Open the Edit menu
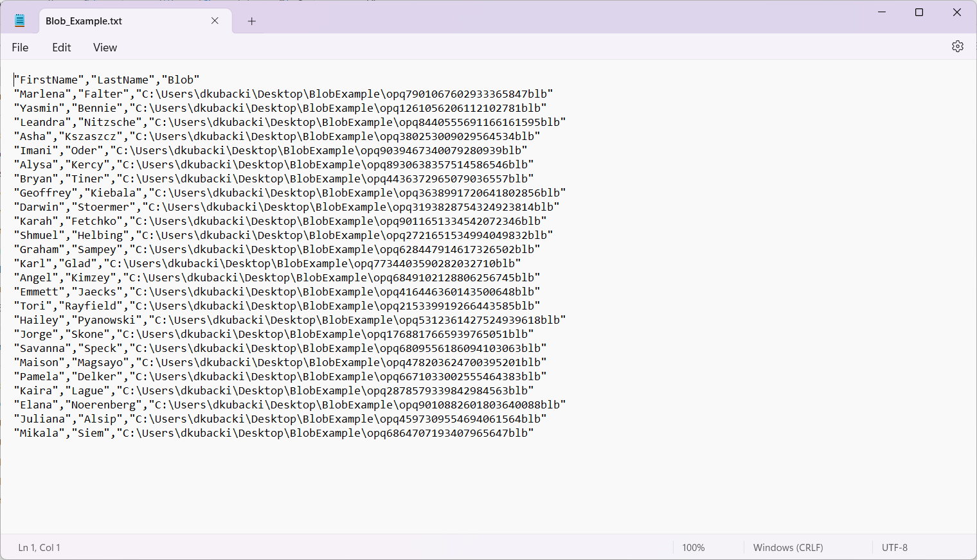Viewport: 977px width, 560px height. coord(62,48)
